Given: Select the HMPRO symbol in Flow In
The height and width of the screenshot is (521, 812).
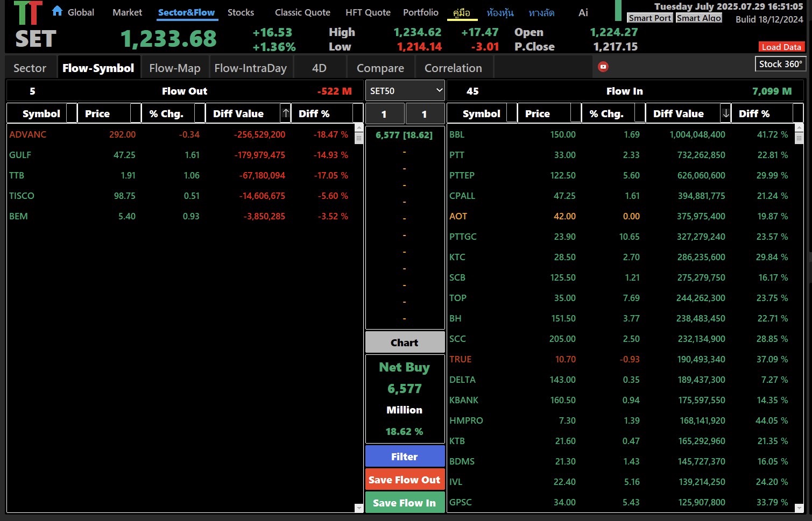Looking at the screenshot, I should [x=466, y=420].
